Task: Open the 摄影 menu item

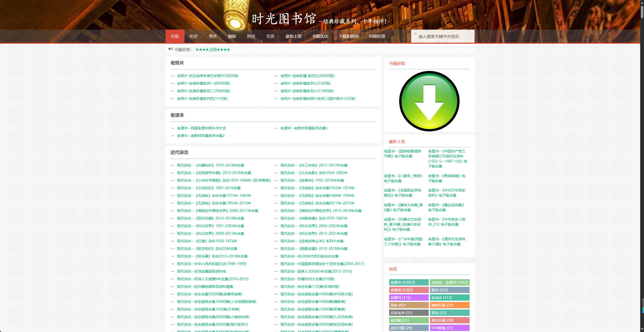Action: 232,36
